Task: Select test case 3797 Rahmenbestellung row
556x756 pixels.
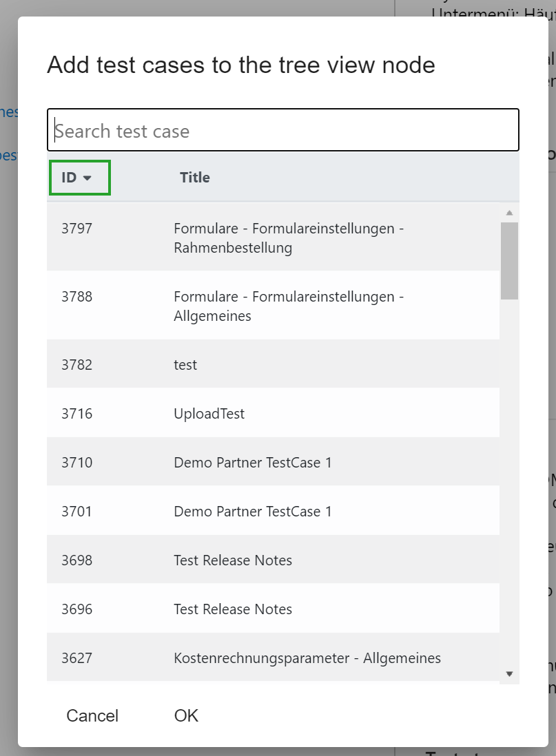Action: point(288,238)
